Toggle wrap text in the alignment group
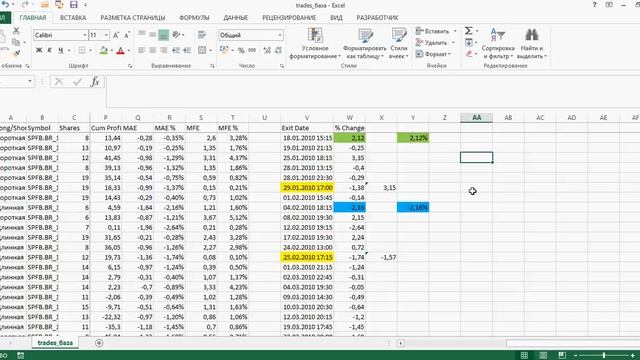 tap(202, 35)
